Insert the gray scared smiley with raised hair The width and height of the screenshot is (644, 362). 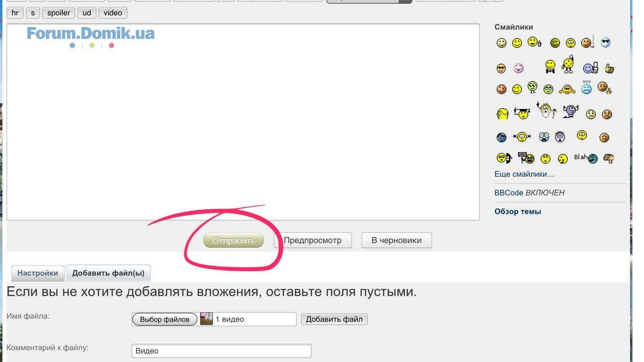click(560, 137)
